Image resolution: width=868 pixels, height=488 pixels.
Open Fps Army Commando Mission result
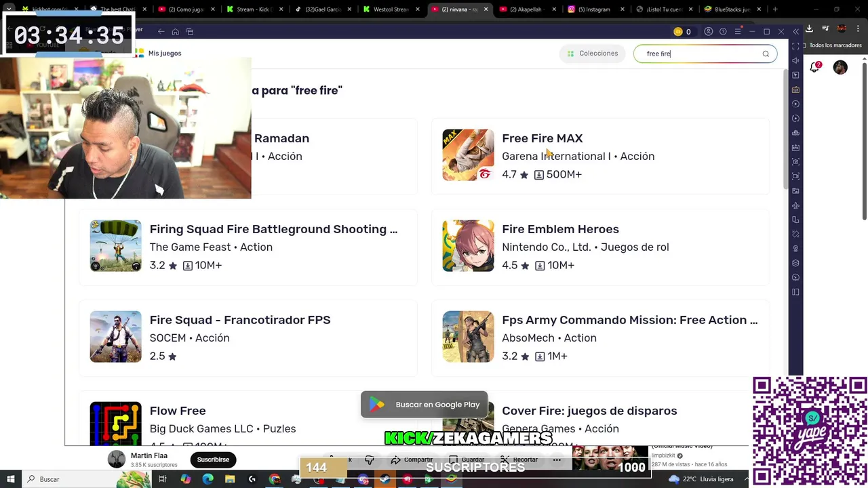pyautogui.click(x=601, y=338)
